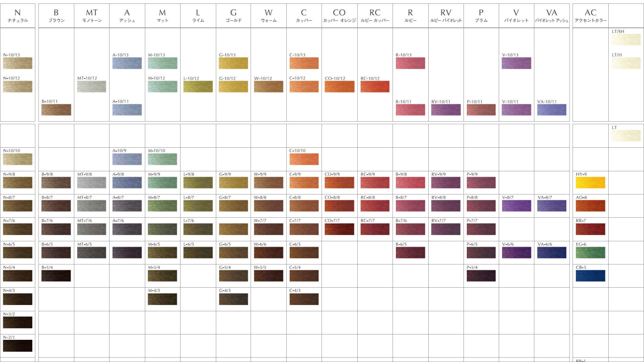Select the N-10/13 natural swatch
The image size is (644, 362).
(17, 63)
